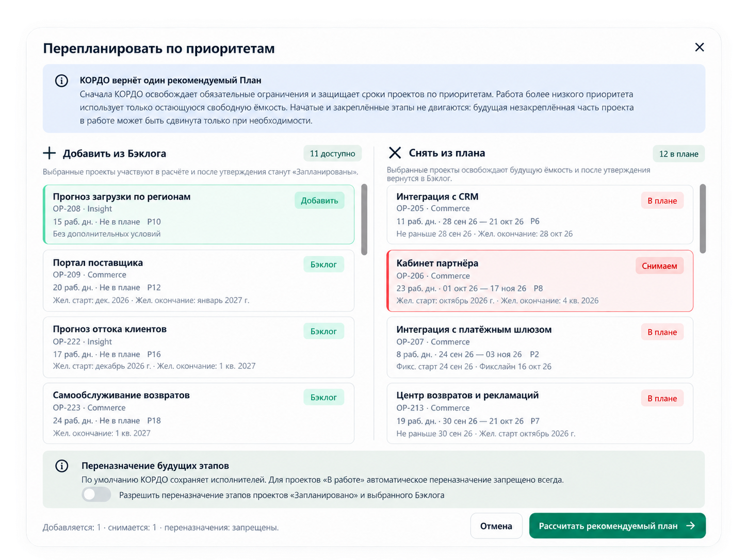
Task: Click Бэклог badge on Портал поставщика card
Action: pos(323,265)
